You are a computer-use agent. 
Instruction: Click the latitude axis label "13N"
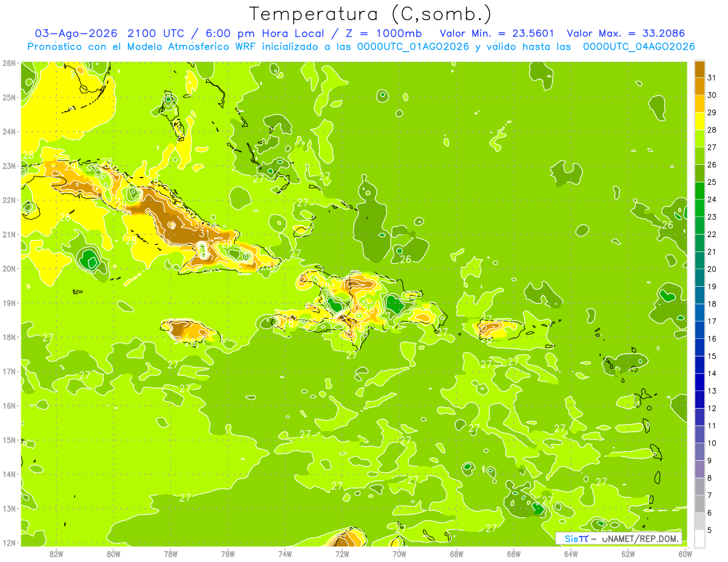(x=9, y=509)
